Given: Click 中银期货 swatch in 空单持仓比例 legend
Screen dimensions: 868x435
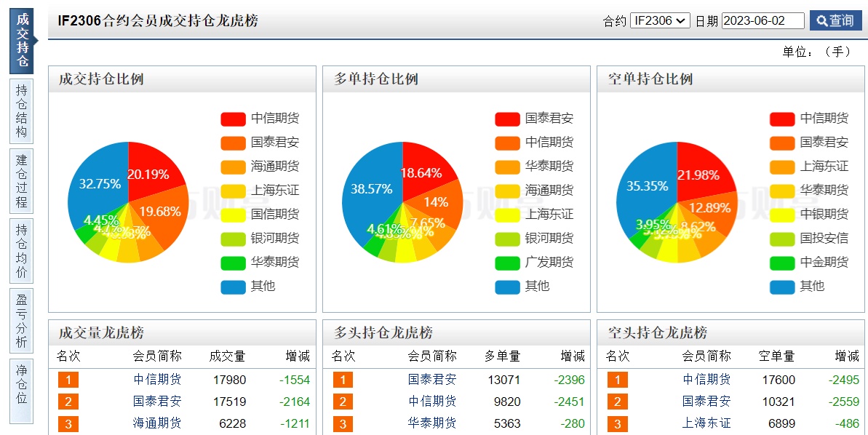Looking at the screenshot, I should (782, 215).
